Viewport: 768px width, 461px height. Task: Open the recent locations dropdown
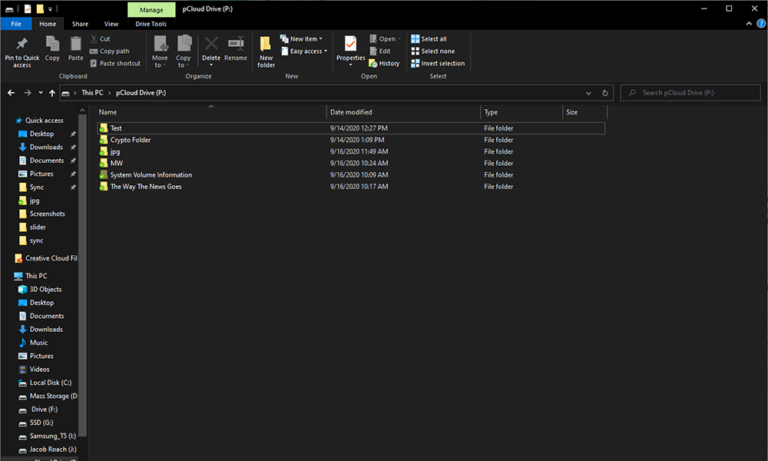click(x=41, y=93)
